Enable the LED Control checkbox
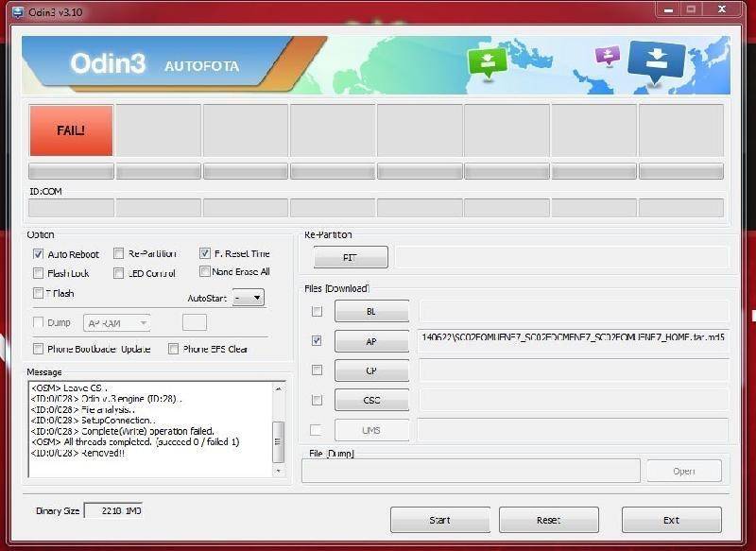This screenshot has width=756, height=551. coord(119,273)
